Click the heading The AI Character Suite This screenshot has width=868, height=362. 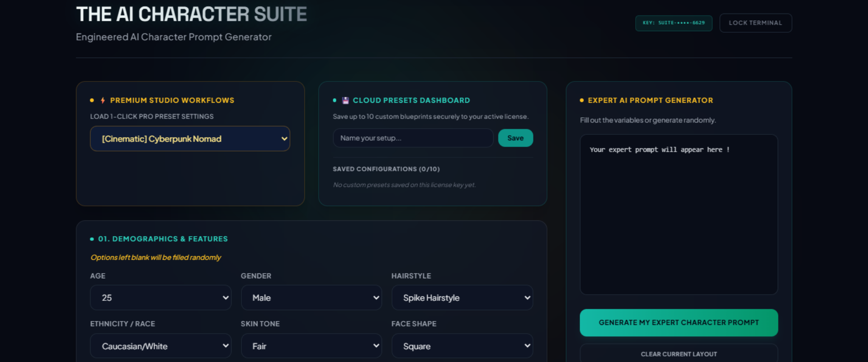[192, 14]
